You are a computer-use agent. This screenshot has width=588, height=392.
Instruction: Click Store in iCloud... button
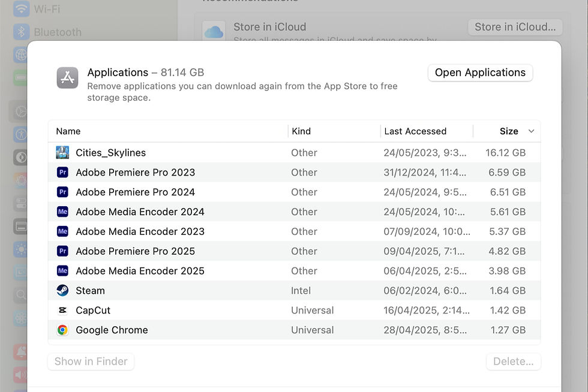pyautogui.click(x=515, y=27)
